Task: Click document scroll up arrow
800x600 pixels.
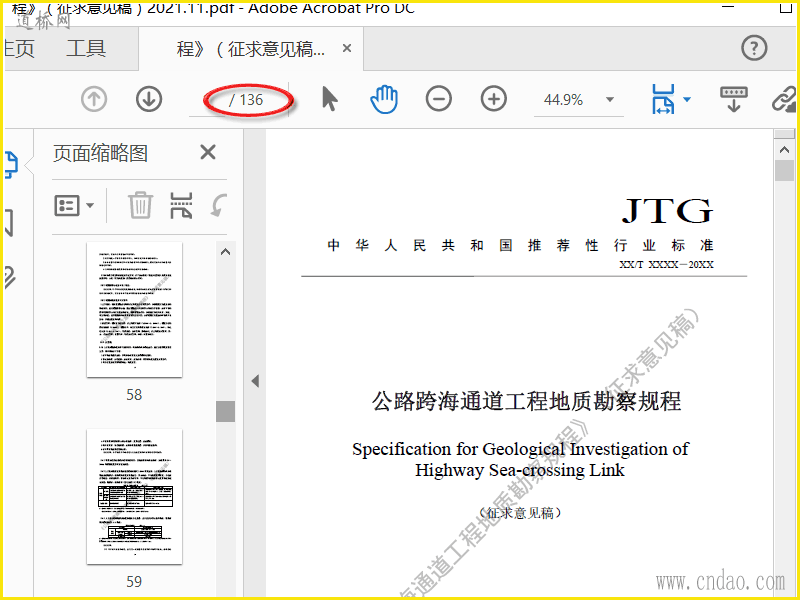Action: 784,149
